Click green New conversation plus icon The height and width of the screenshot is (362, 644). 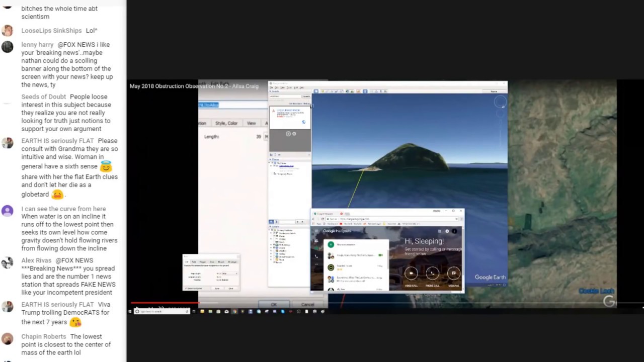point(331,244)
